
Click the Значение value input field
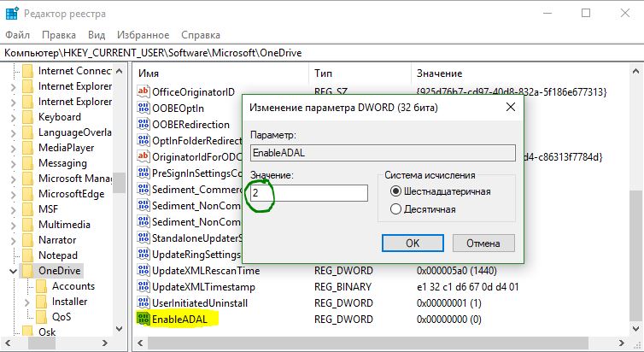click(x=309, y=192)
